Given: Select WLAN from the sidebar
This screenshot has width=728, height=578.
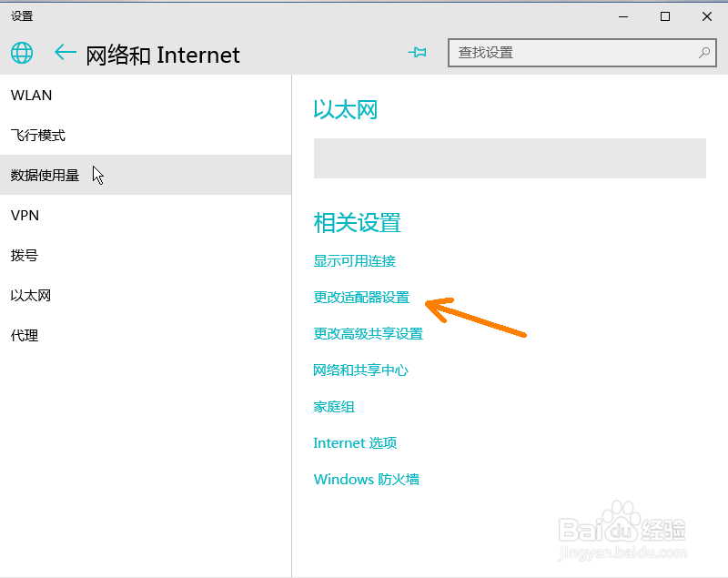Looking at the screenshot, I should [31, 95].
